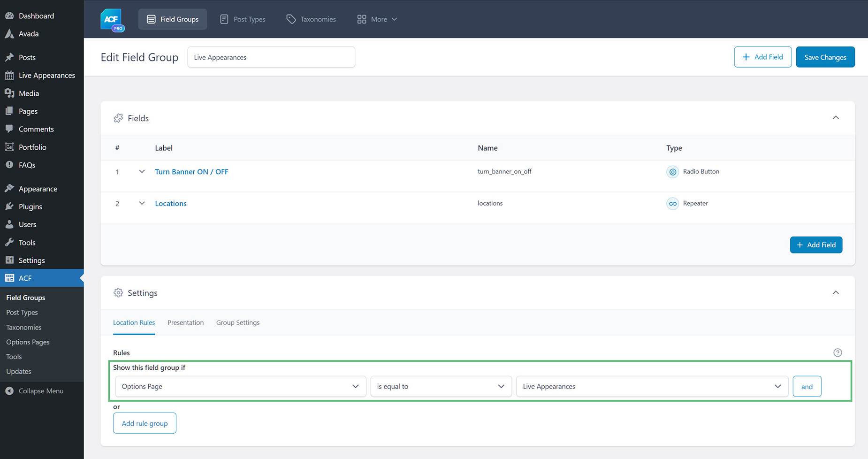Click Add rule group
The image size is (868, 459).
point(145,423)
